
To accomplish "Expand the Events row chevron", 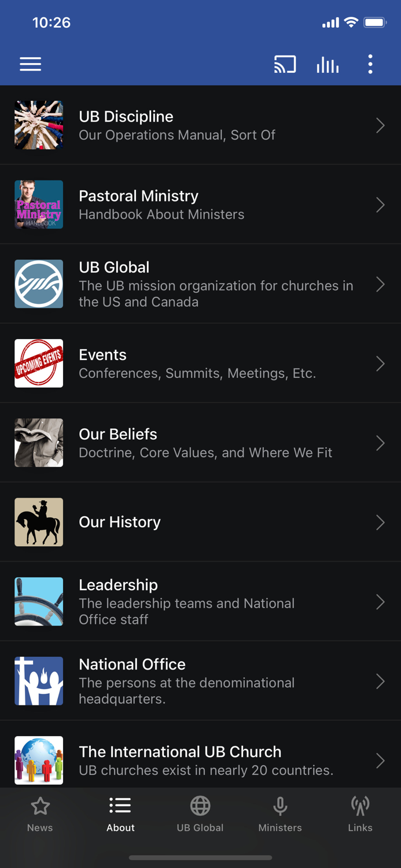I will (380, 363).
